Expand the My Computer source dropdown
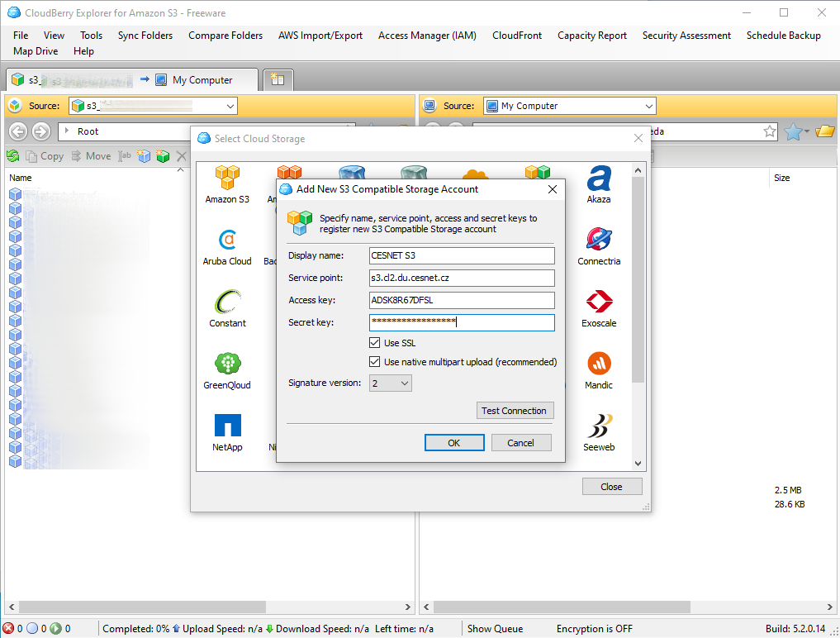 coord(648,106)
